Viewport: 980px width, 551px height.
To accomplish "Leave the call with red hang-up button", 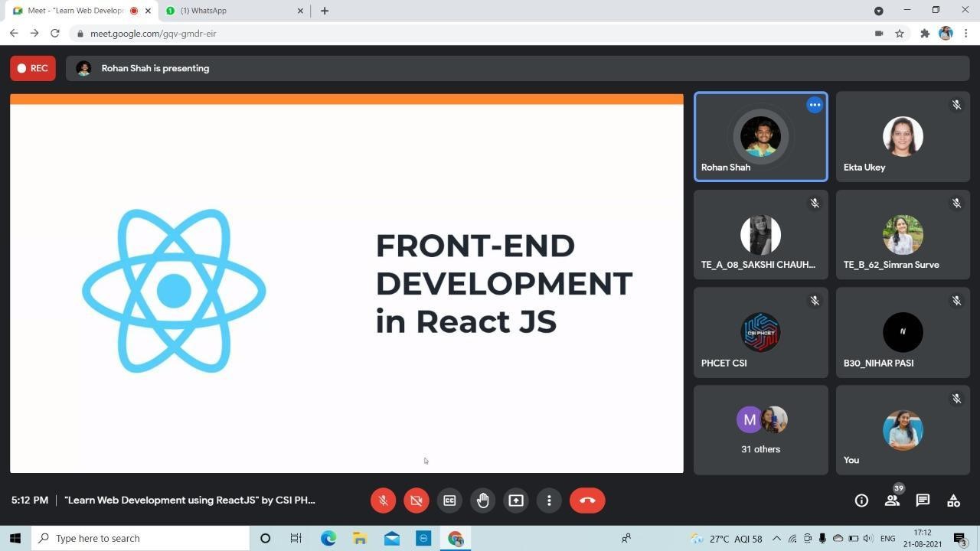I will point(587,500).
